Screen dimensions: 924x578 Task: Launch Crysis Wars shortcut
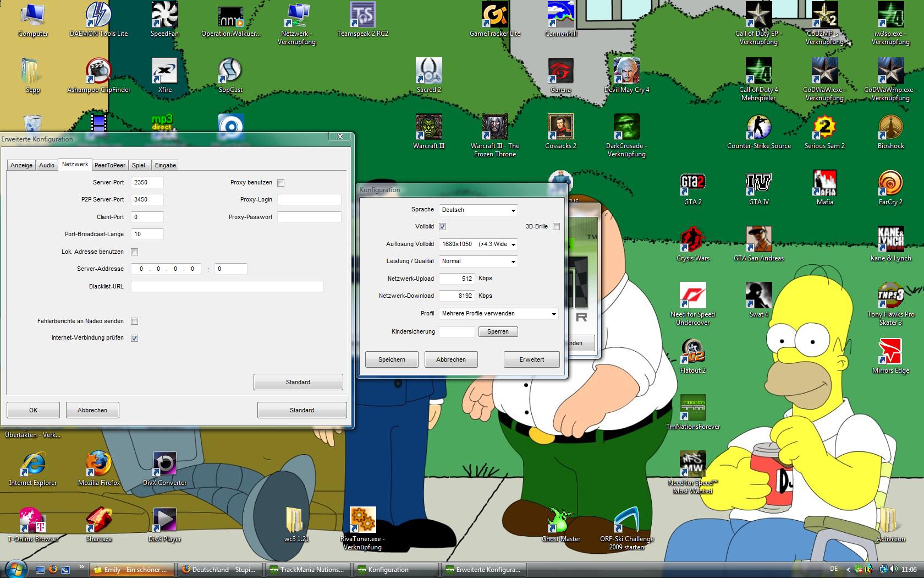pos(693,244)
